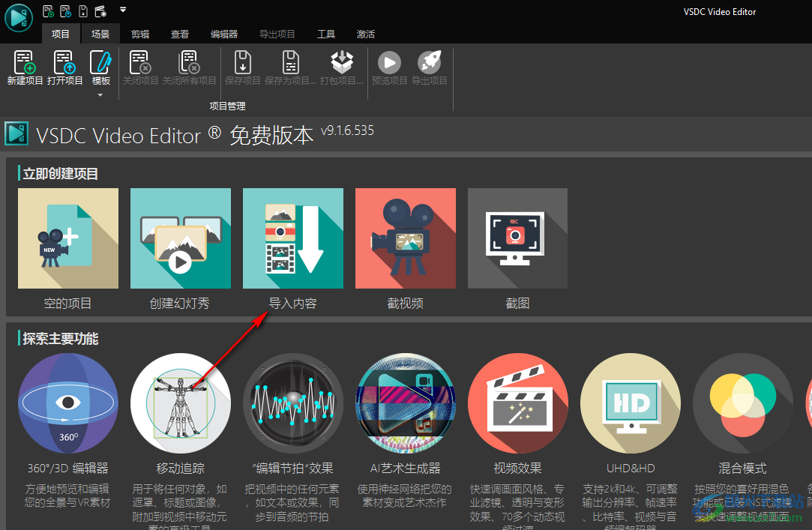
Task: Open the UHD&HD monitor icon
Action: click(x=631, y=403)
